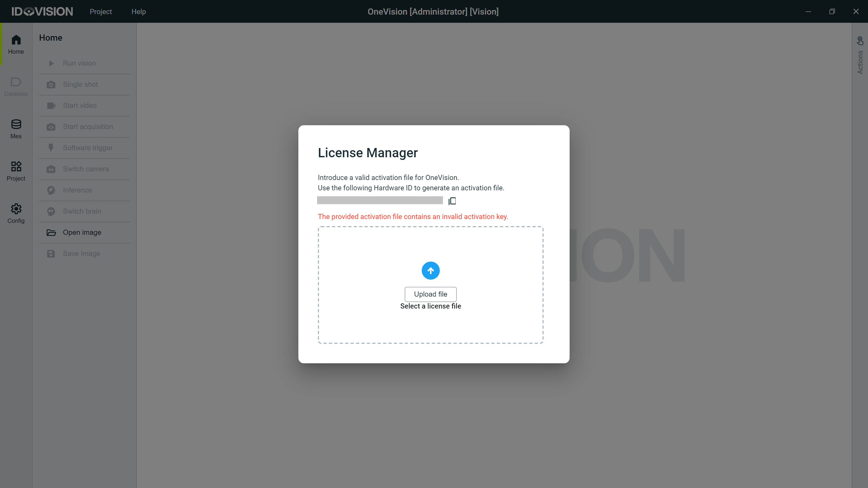
Task: Click the Run vision play icon
Action: (x=51, y=63)
